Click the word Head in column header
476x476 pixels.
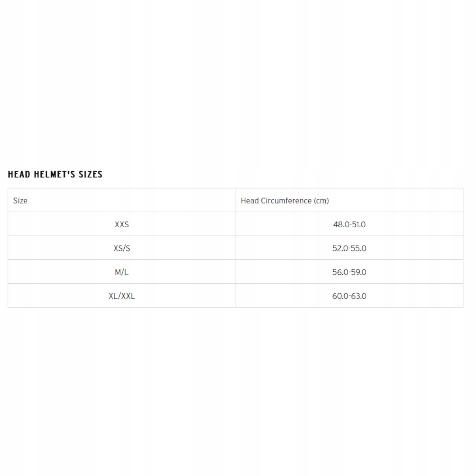click(249, 201)
